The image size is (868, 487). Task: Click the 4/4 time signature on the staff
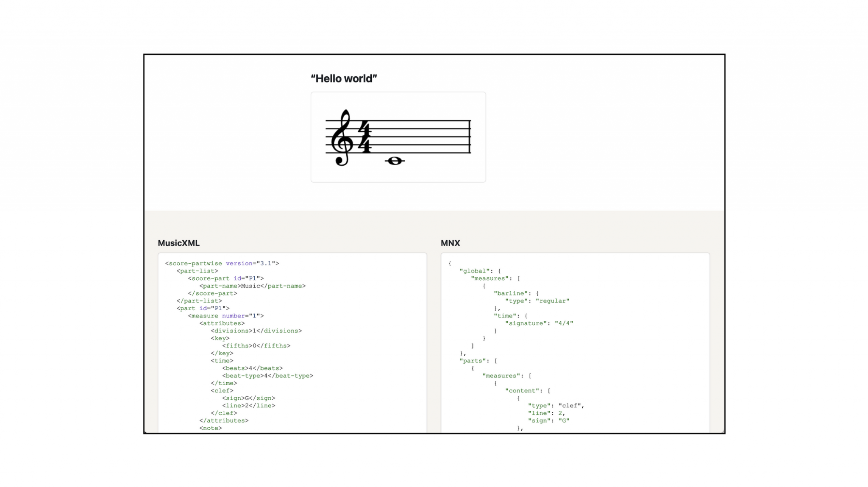click(x=364, y=136)
